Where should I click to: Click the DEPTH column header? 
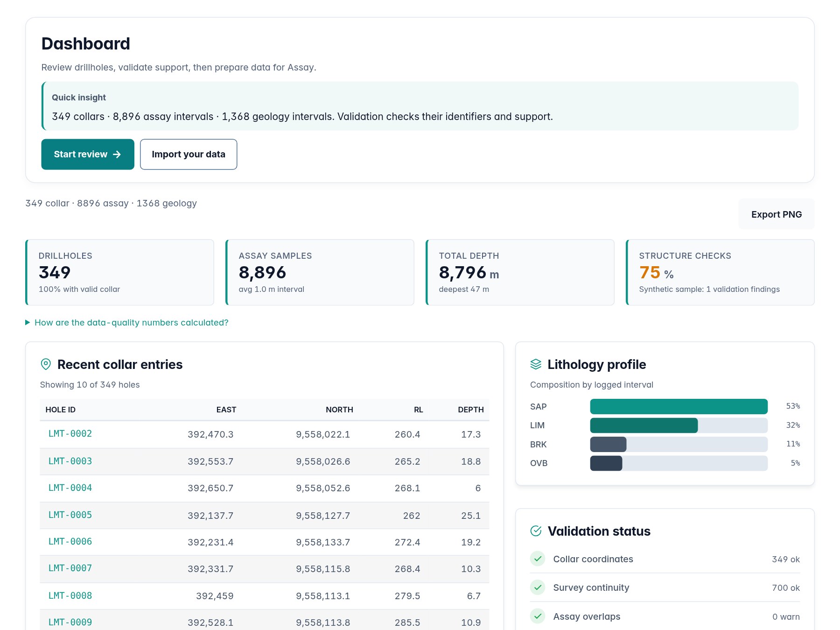pos(470,410)
